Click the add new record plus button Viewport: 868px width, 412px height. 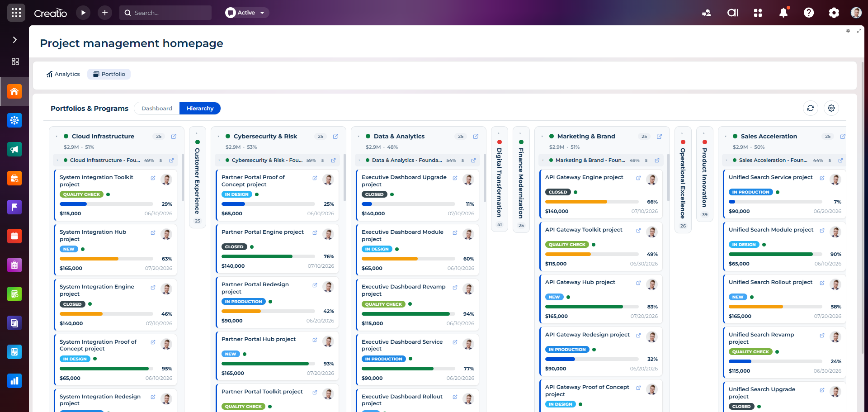tap(105, 13)
